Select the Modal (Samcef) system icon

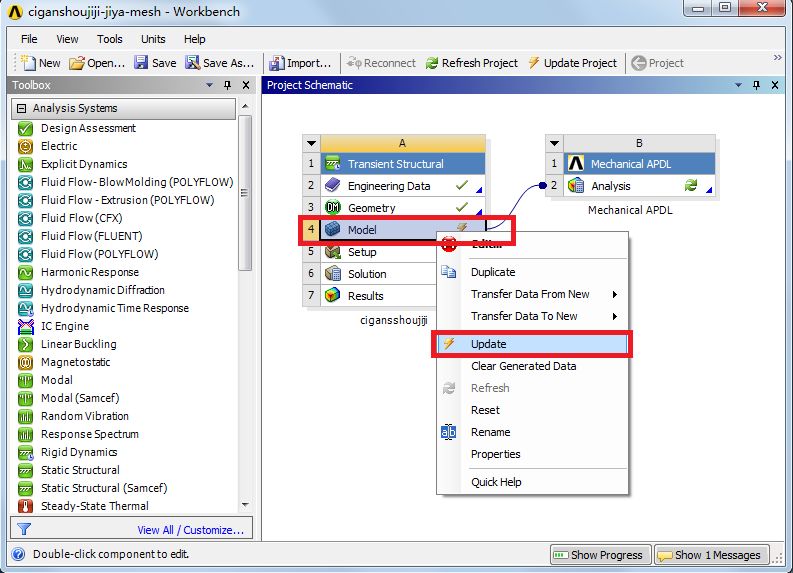click(x=25, y=399)
